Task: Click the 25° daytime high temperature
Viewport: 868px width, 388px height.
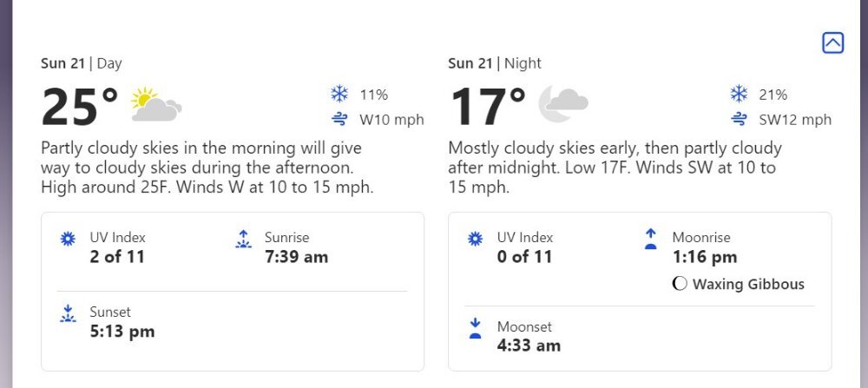Action: [80, 106]
